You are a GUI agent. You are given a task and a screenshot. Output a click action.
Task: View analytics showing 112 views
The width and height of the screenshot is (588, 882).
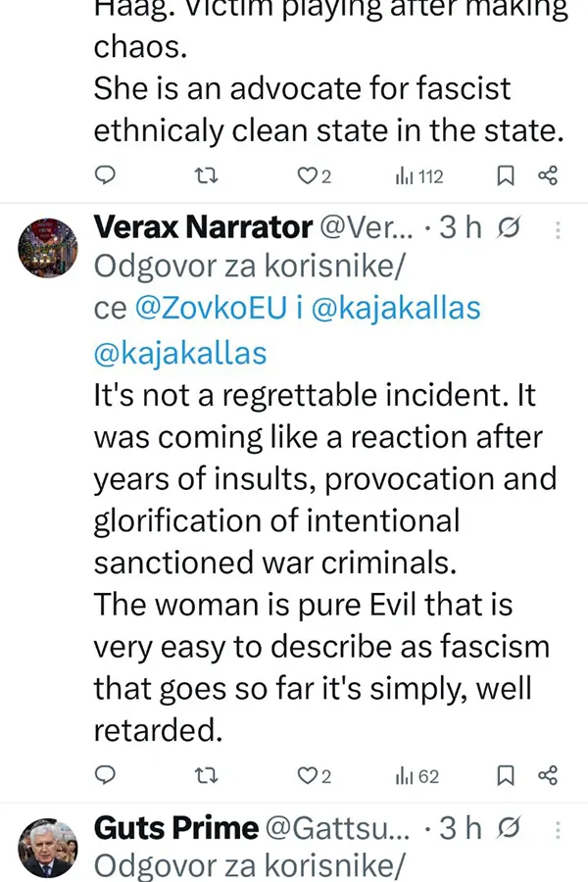point(419,176)
